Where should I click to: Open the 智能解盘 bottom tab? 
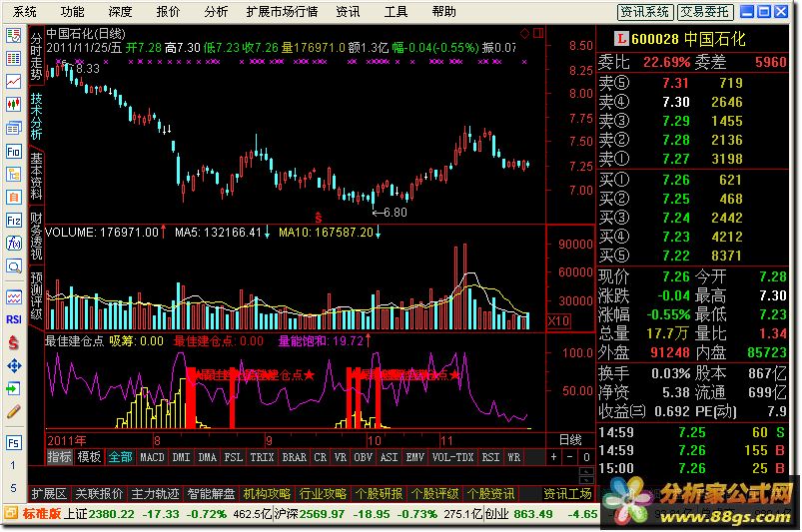click(x=211, y=494)
